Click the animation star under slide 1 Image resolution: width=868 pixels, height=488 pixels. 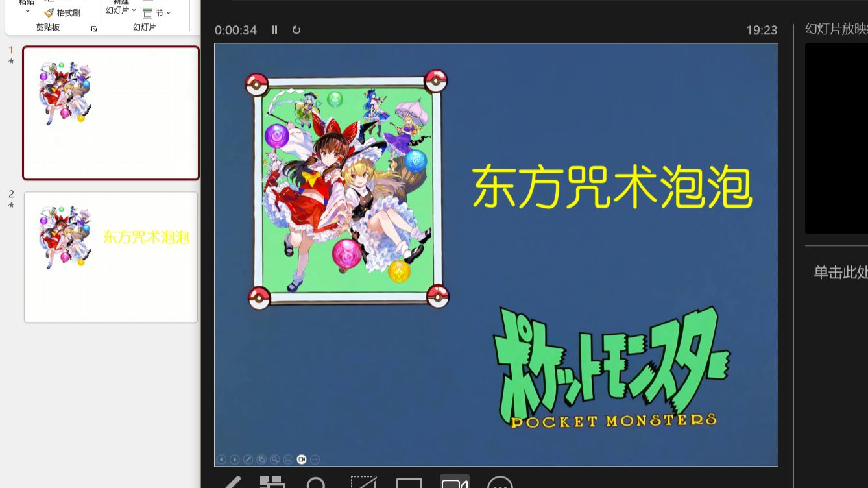click(10, 61)
